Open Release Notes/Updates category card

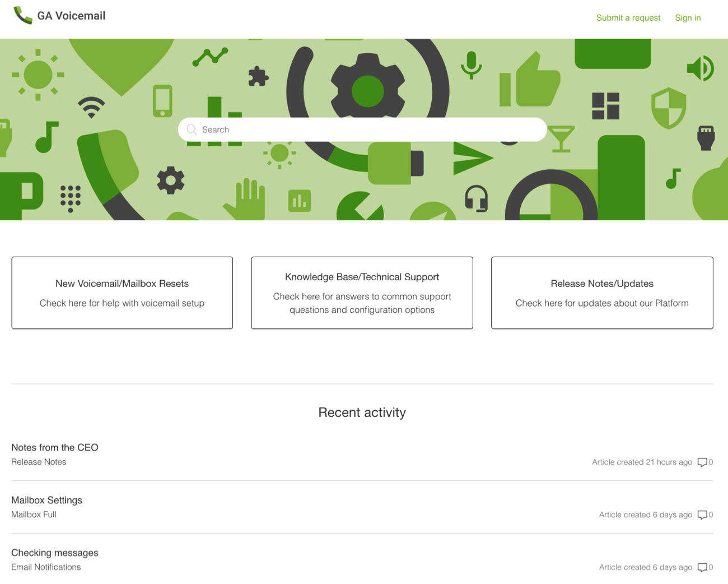pos(602,293)
